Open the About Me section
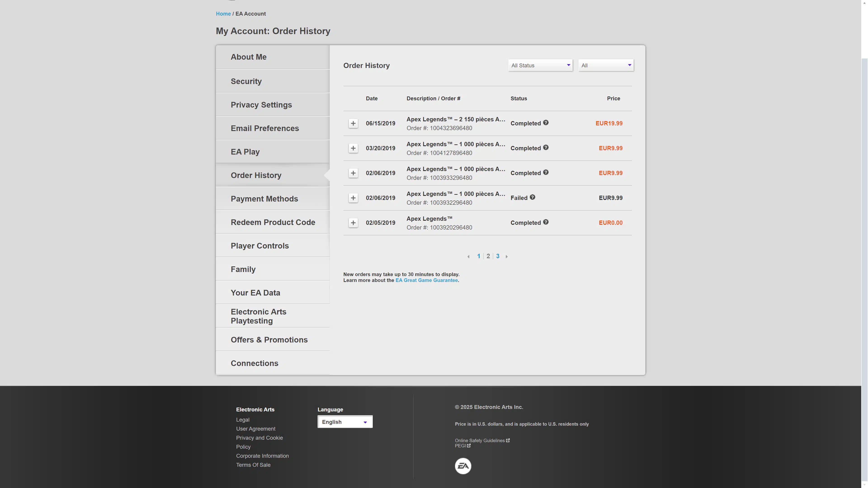 pyautogui.click(x=273, y=57)
